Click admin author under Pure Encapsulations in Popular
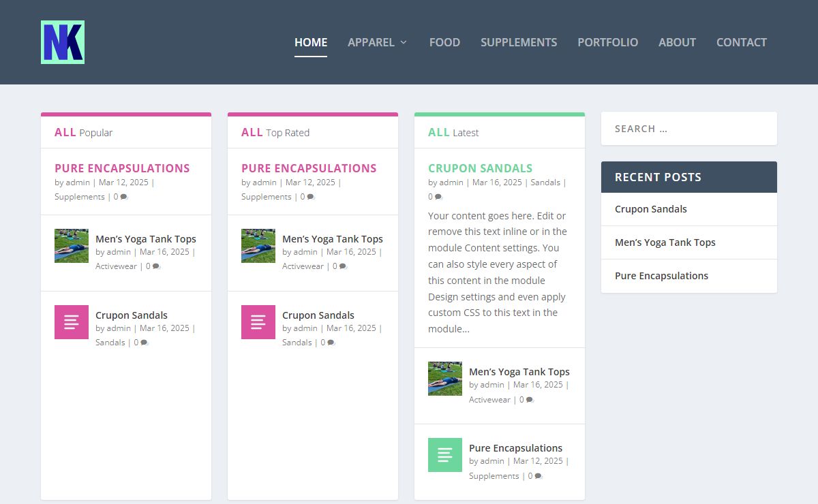The height and width of the screenshot is (504, 818). 78,183
